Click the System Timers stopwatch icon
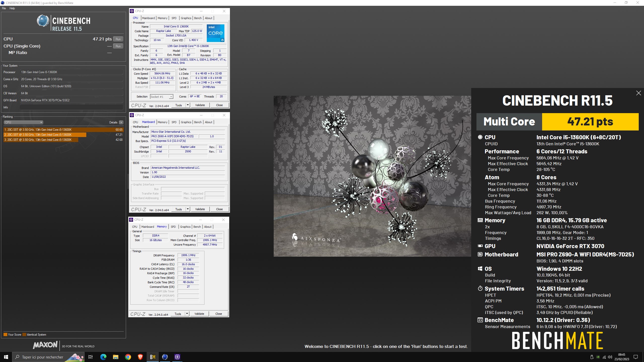This screenshot has width=644, height=362. (x=480, y=288)
